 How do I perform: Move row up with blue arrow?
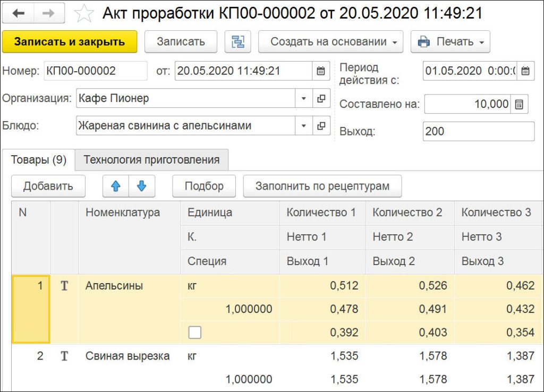click(x=116, y=186)
